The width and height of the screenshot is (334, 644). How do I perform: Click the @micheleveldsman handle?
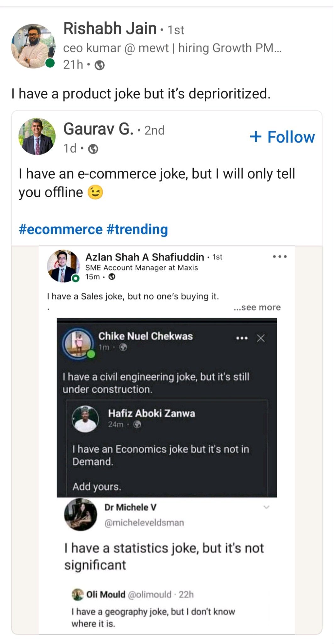(144, 523)
